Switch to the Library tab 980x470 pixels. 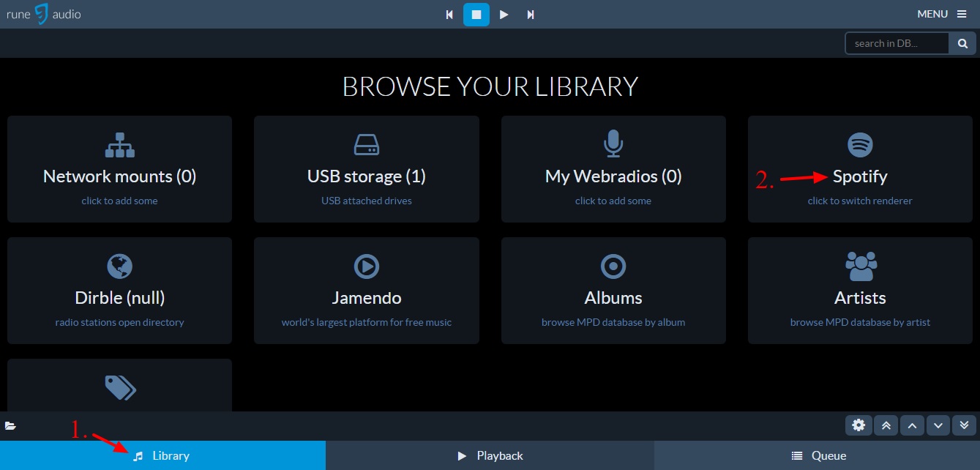162,455
